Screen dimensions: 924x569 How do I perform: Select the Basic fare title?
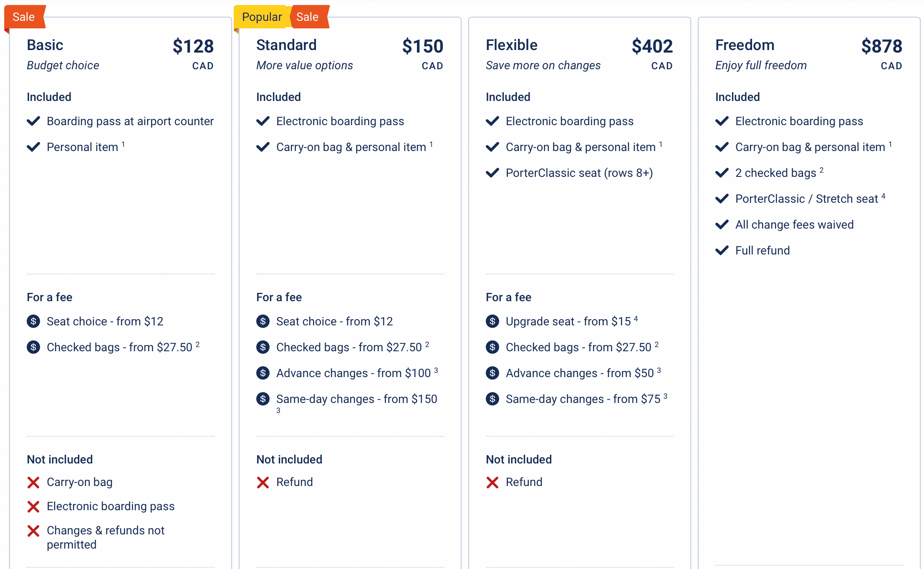[x=45, y=45]
